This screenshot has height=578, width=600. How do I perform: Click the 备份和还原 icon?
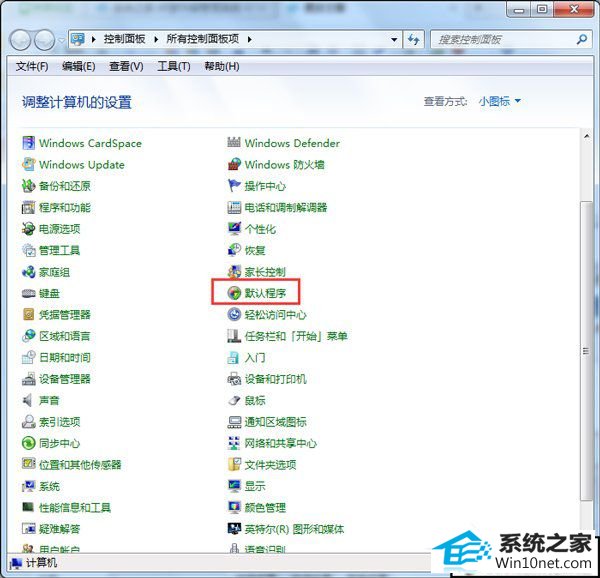(29, 186)
